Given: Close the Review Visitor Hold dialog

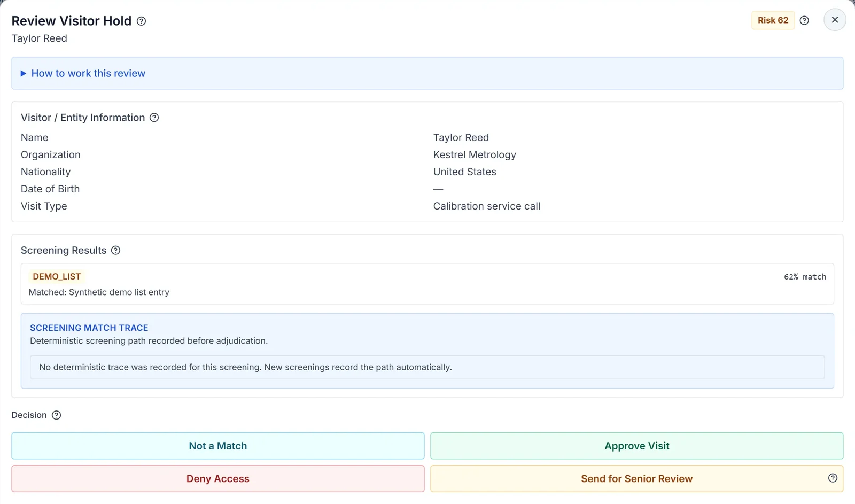Looking at the screenshot, I should pos(835,20).
